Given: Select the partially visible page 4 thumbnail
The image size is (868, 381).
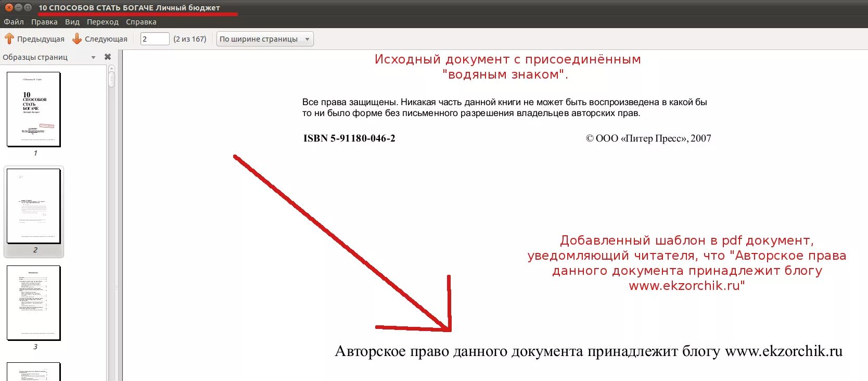Looking at the screenshot, I should click(34, 372).
